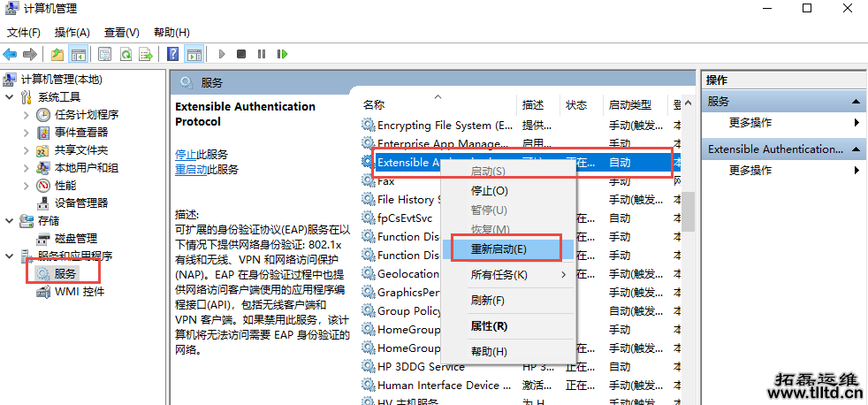Click the Refresh toolbar icon with green arrow
The width and height of the screenshot is (868, 405).
[x=126, y=54]
